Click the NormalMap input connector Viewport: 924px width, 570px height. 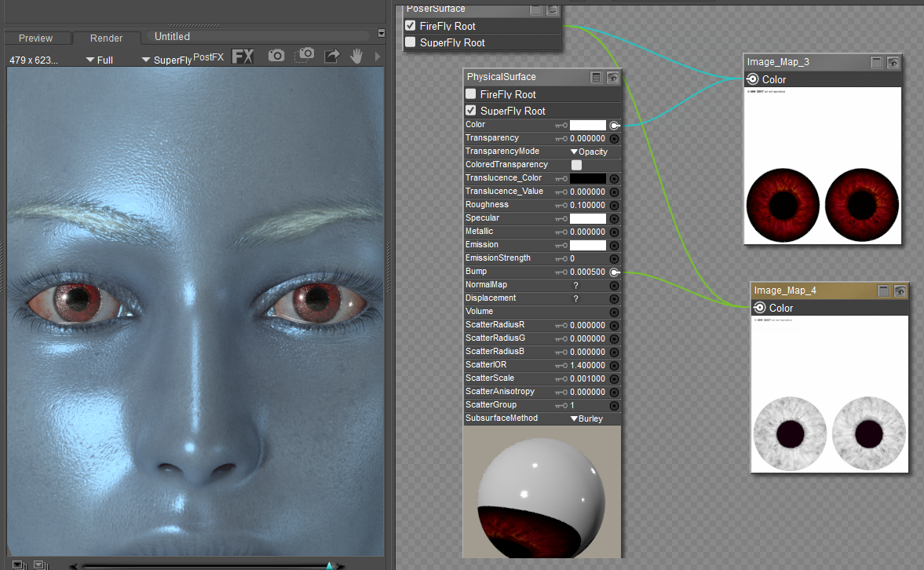point(614,285)
